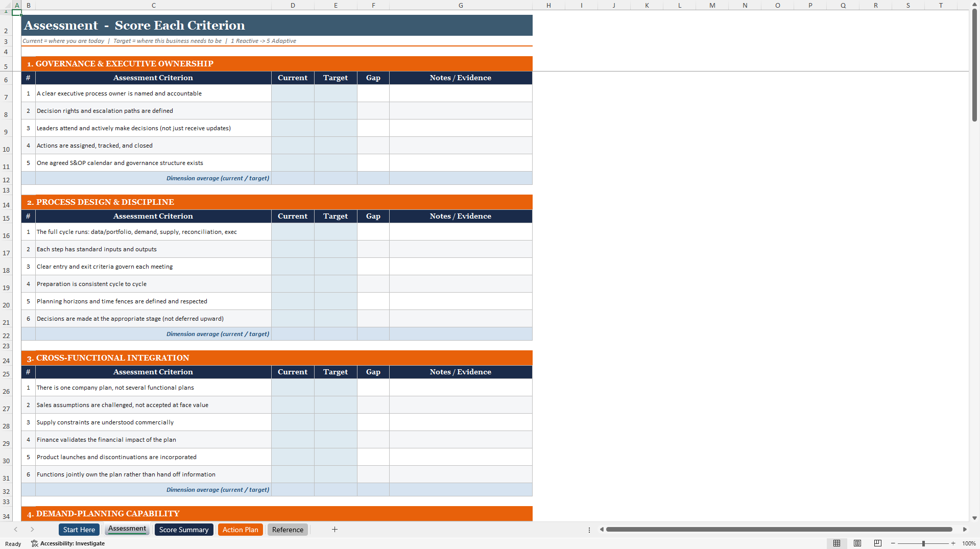Click Current score cell for executive process owner
The image size is (980, 549).
tap(293, 93)
